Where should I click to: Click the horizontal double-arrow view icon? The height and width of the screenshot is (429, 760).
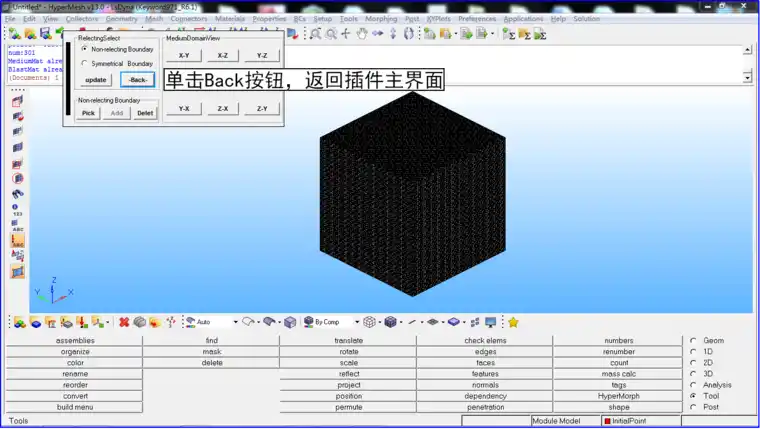pos(378,33)
